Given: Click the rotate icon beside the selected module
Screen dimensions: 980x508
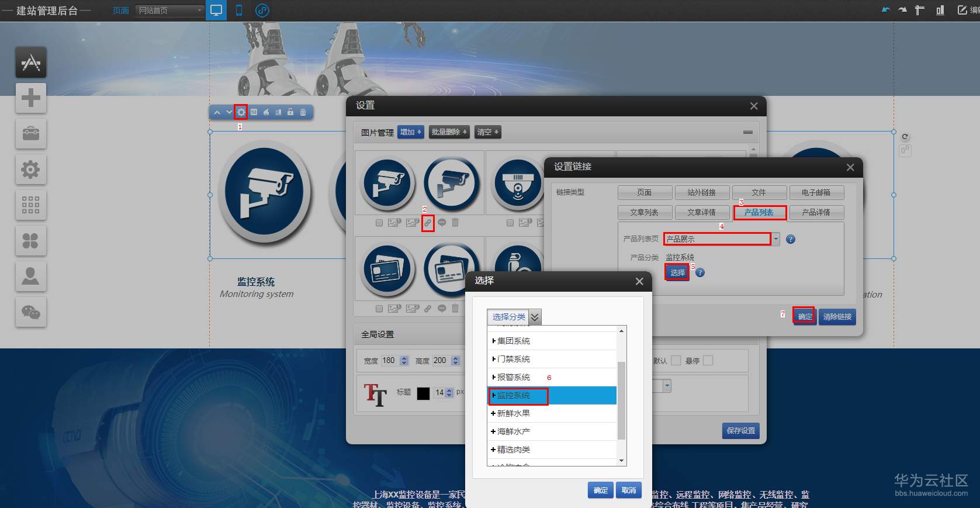Looking at the screenshot, I should [x=905, y=137].
